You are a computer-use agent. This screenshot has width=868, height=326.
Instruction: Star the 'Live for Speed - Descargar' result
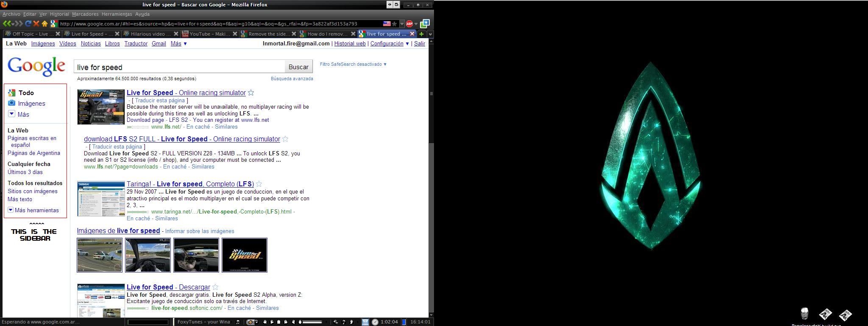tap(215, 287)
